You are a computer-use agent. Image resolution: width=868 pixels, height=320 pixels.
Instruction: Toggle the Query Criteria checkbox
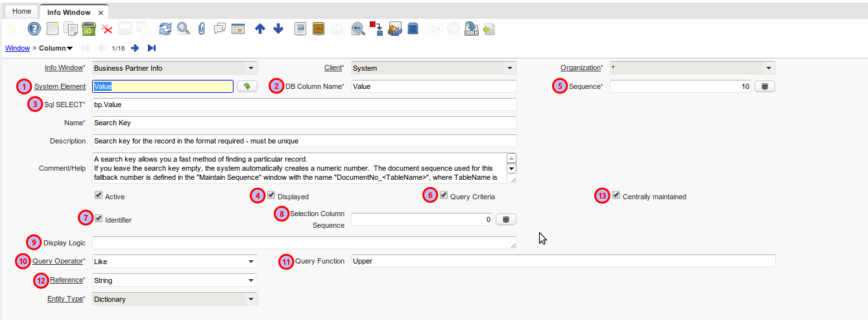(x=444, y=195)
